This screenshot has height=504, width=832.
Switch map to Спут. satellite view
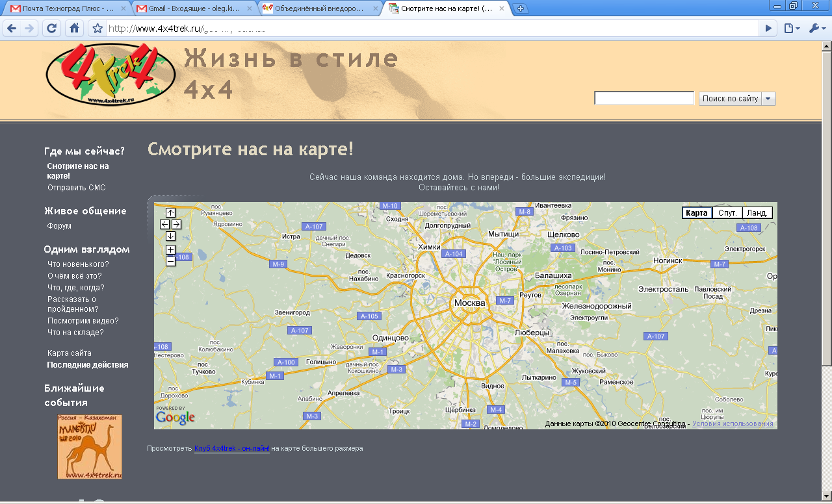pos(727,213)
